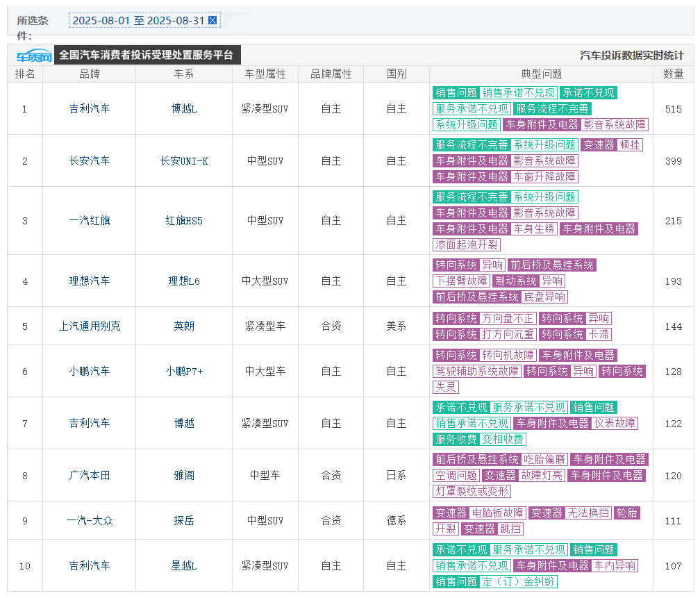Click the complaint count 144

pos(673,326)
